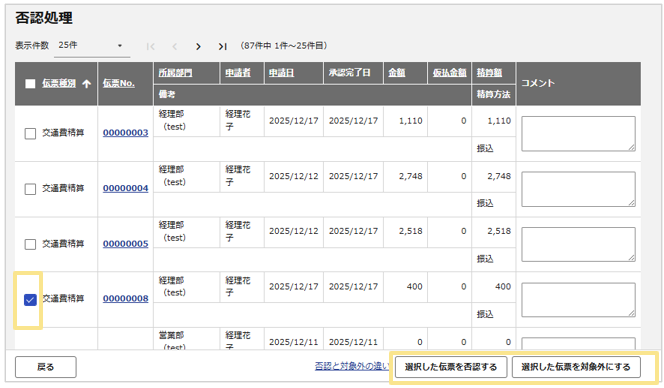664x388 pixels.
Task: Go to the first page icon
Action: click(x=150, y=46)
